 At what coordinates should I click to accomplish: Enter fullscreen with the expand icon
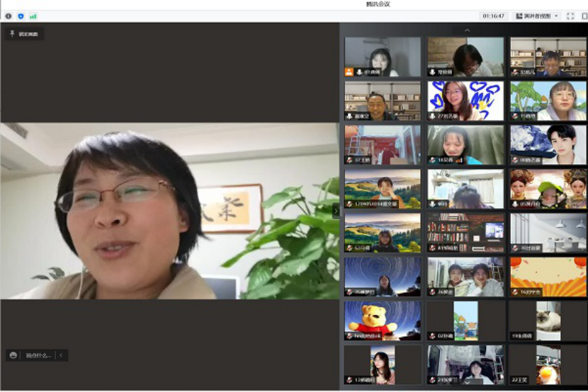[570, 16]
